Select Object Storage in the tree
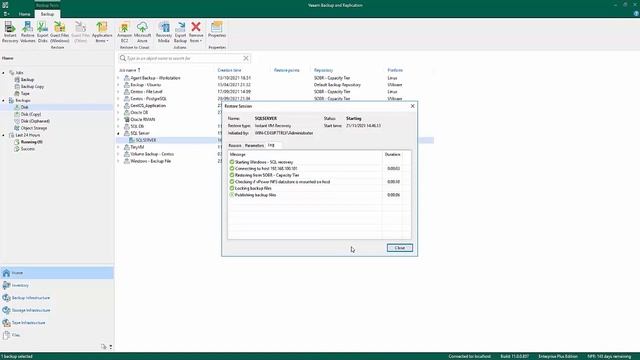The image size is (640, 360). click(34, 128)
